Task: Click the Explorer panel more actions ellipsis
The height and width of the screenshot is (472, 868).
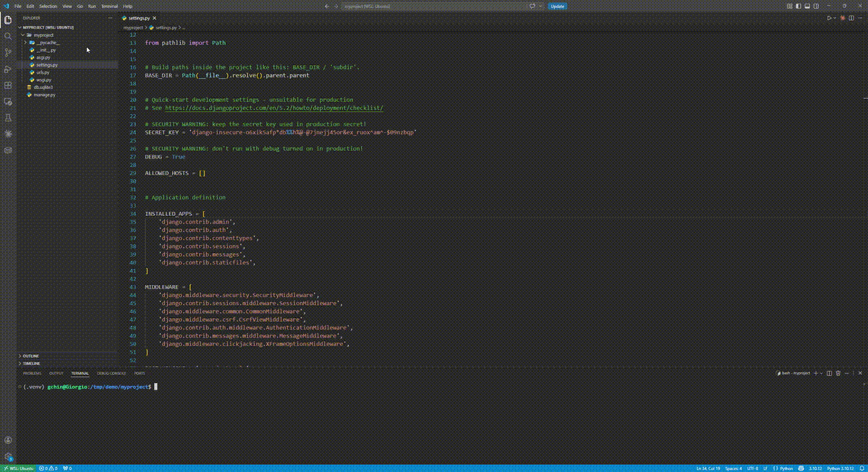Action: pyautogui.click(x=110, y=17)
